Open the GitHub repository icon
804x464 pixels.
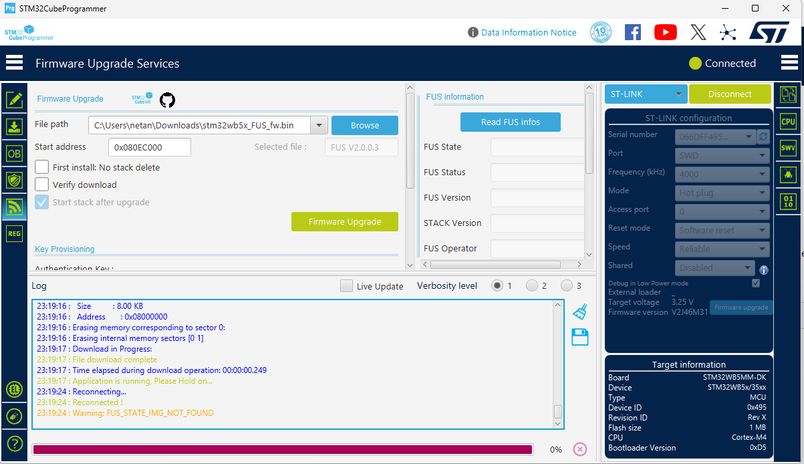click(x=167, y=99)
